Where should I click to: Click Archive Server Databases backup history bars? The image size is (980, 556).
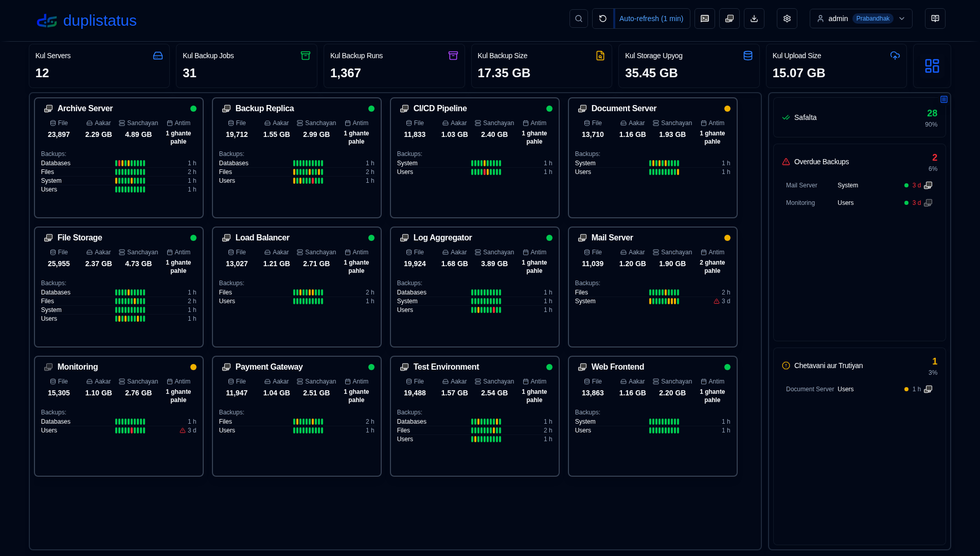click(130, 163)
